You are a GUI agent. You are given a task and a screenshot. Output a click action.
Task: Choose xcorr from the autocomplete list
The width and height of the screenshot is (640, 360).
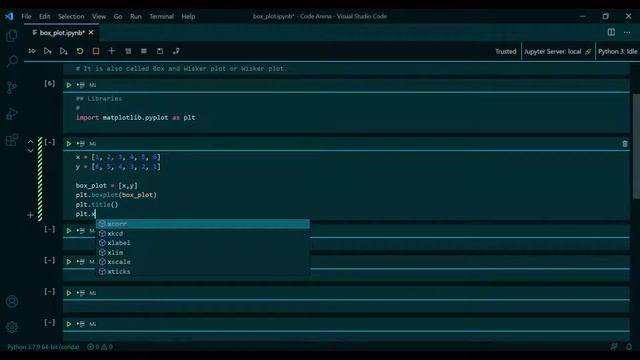pos(202,224)
